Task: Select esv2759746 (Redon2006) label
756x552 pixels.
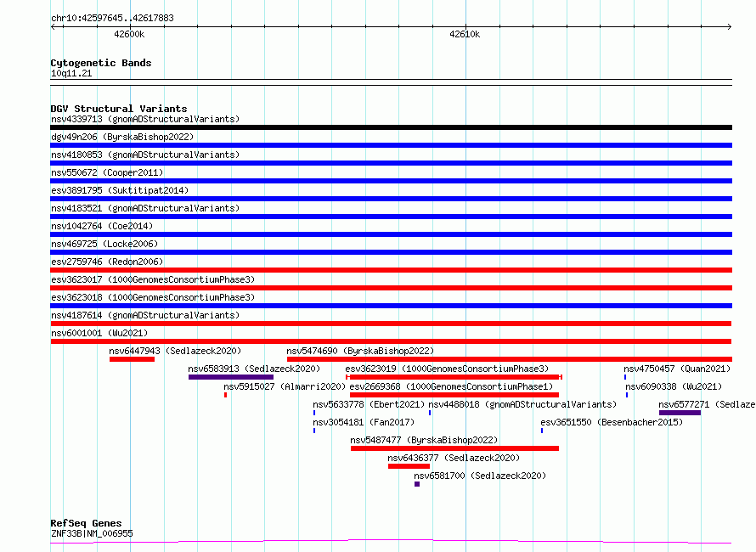Action: coord(107,262)
